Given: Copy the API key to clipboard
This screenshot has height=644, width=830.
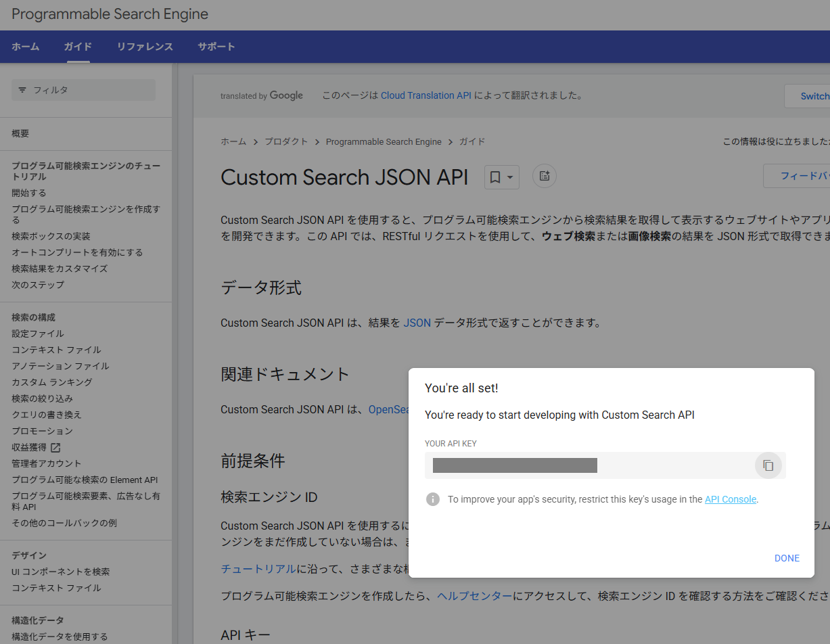Looking at the screenshot, I should pyautogui.click(x=768, y=465).
